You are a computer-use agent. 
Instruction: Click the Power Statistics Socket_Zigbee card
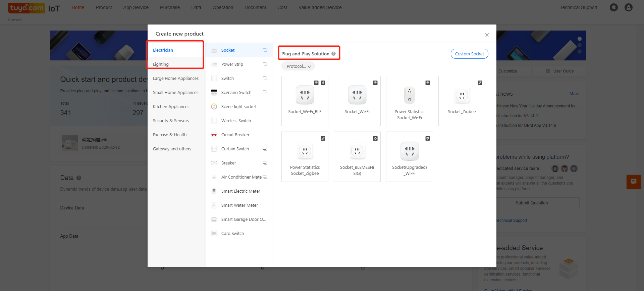pos(305,157)
